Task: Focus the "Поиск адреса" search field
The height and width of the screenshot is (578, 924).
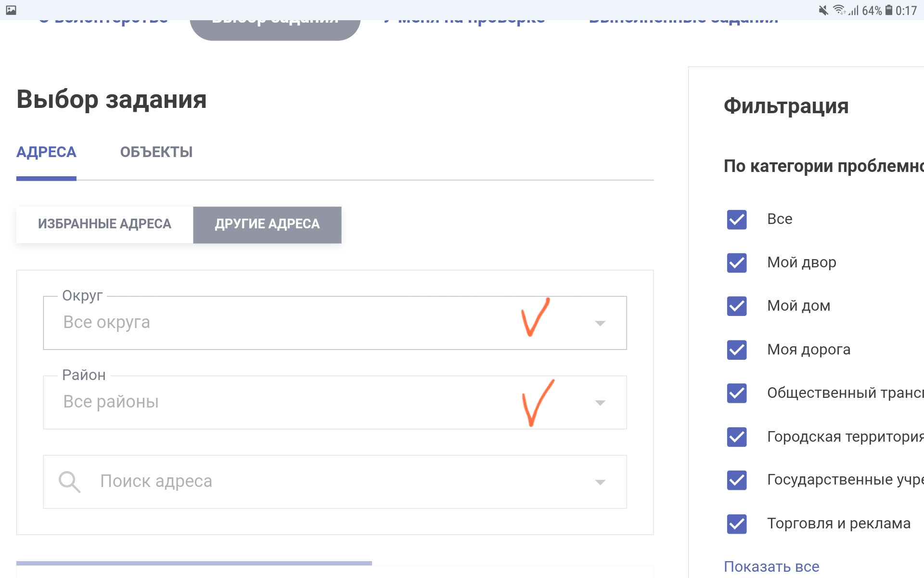Action: click(x=335, y=482)
